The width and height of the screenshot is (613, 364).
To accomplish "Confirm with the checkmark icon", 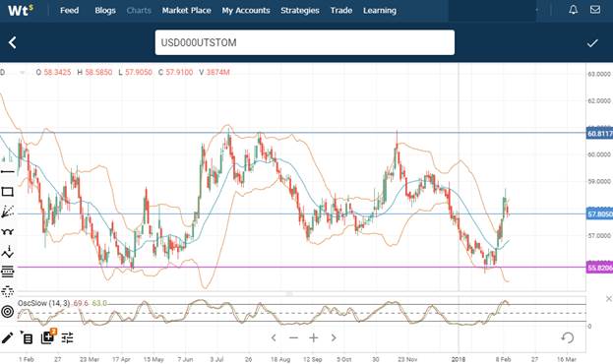I will pos(592,43).
